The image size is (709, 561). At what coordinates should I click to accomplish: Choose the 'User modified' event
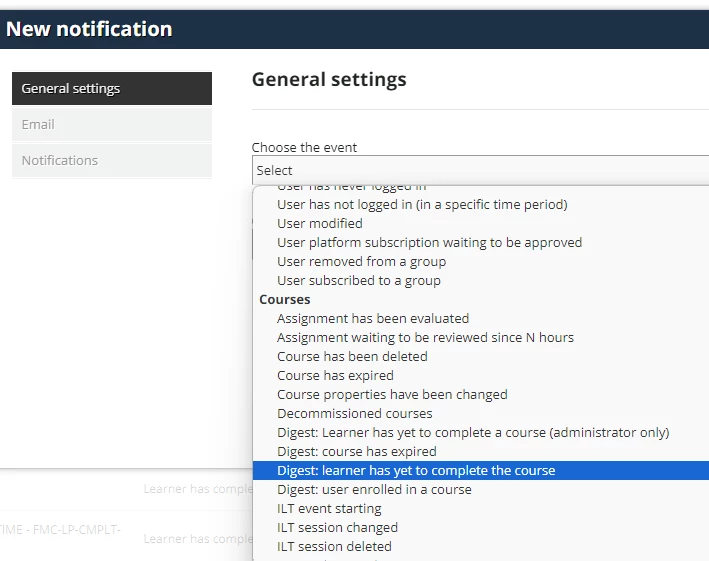click(320, 224)
